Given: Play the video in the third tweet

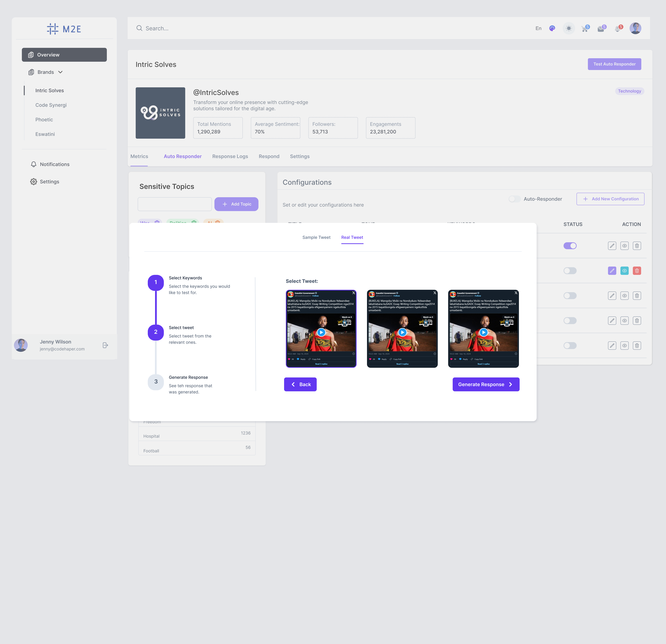Looking at the screenshot, I should point(484,332).
